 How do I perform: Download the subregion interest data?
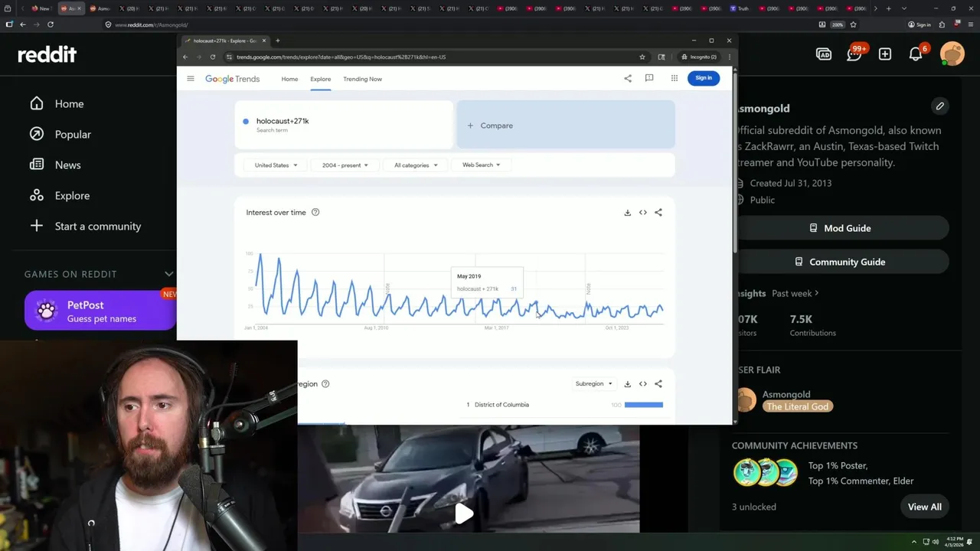(627, 384)
